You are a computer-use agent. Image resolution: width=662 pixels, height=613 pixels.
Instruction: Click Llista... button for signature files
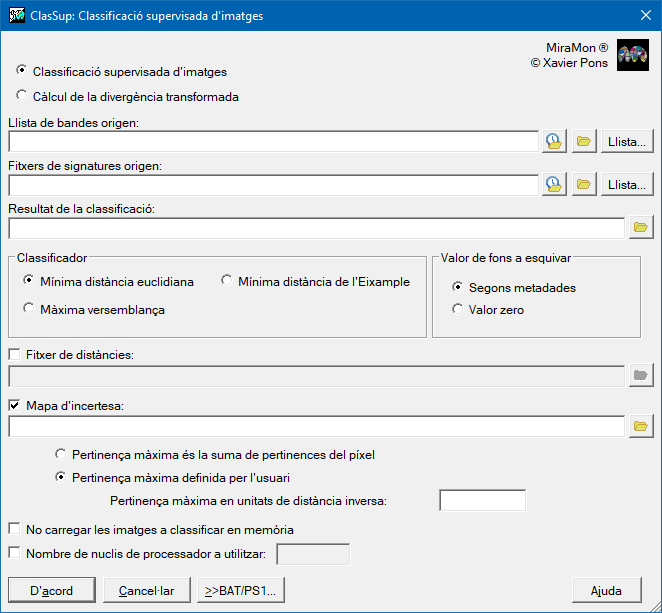pos(627,185)
